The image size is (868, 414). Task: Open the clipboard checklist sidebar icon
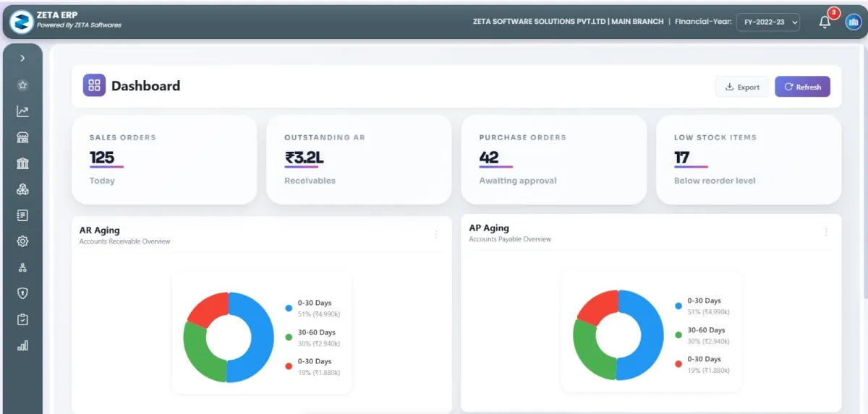pos(22,319)
